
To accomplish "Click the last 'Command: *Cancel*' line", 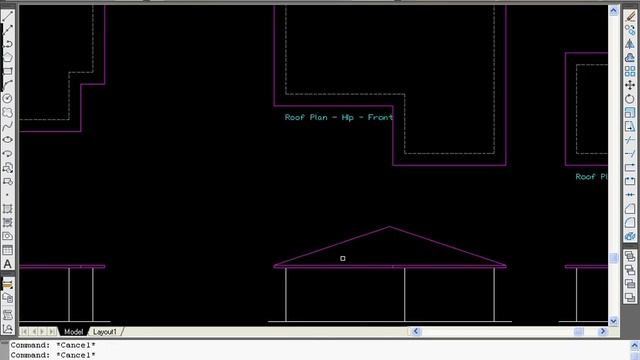I will [x=53, y=355].
